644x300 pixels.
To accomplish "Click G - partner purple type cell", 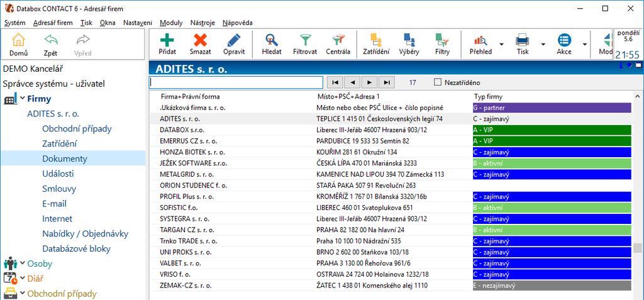I will 552,108.
